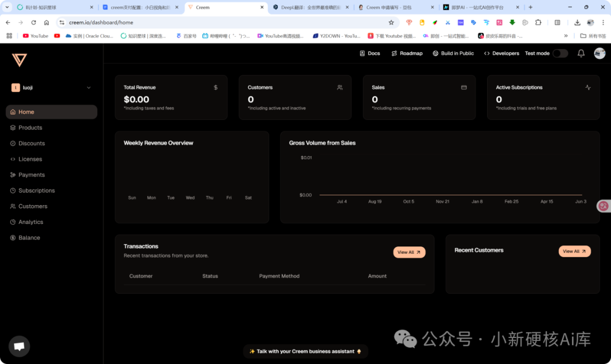
Task: Open Y2DOWN bookmark
Action: coord(336,36)
